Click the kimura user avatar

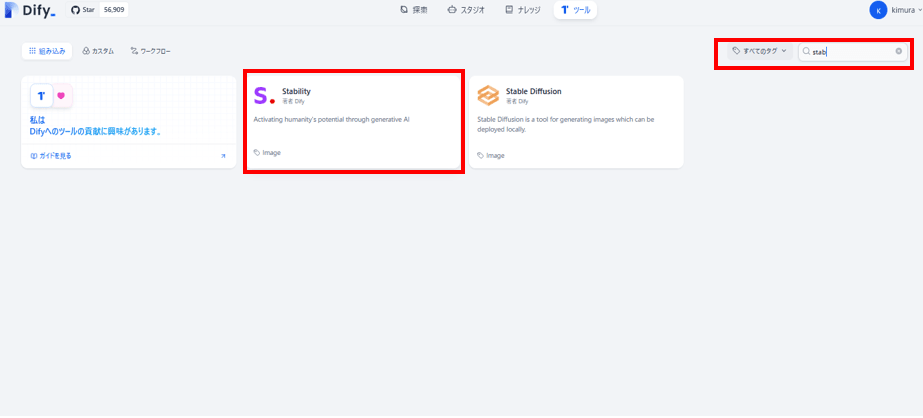878,10
